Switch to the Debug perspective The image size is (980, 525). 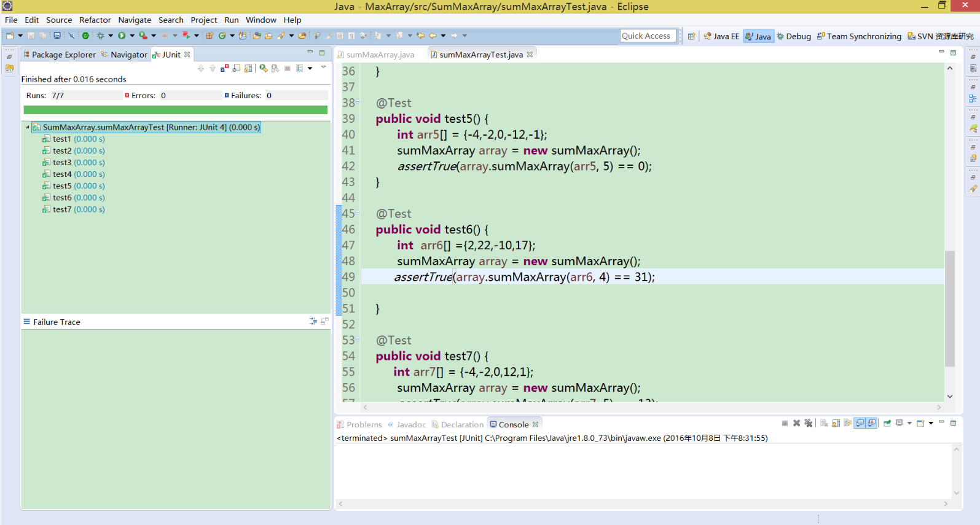coord(794,36)
